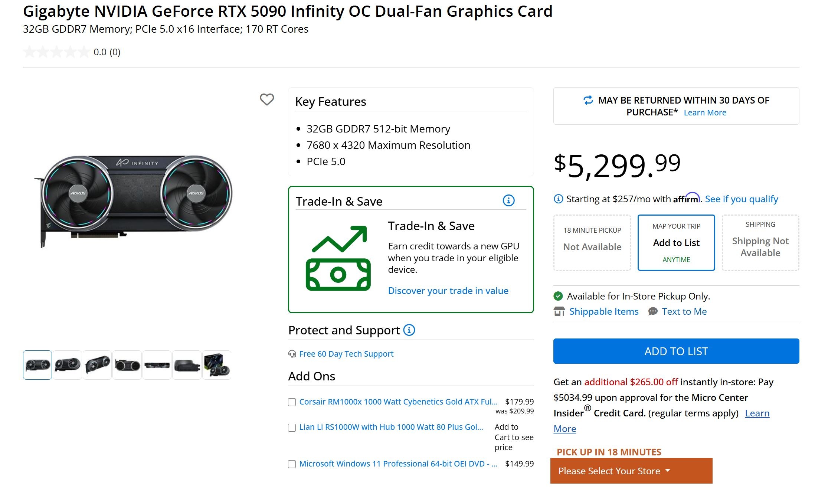Select the 18 Minute Pickup option

[x=592, y=243]
